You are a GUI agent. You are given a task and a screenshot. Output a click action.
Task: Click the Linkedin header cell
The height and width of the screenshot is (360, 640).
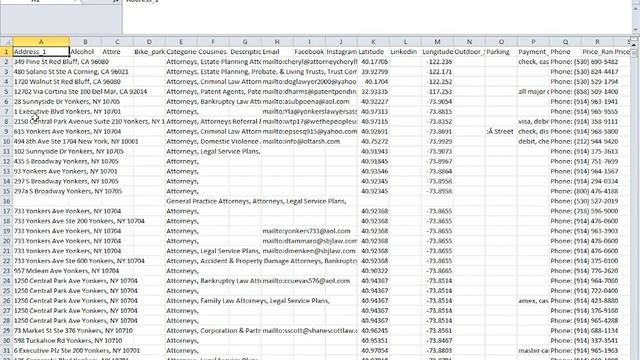tap(405, 52)
